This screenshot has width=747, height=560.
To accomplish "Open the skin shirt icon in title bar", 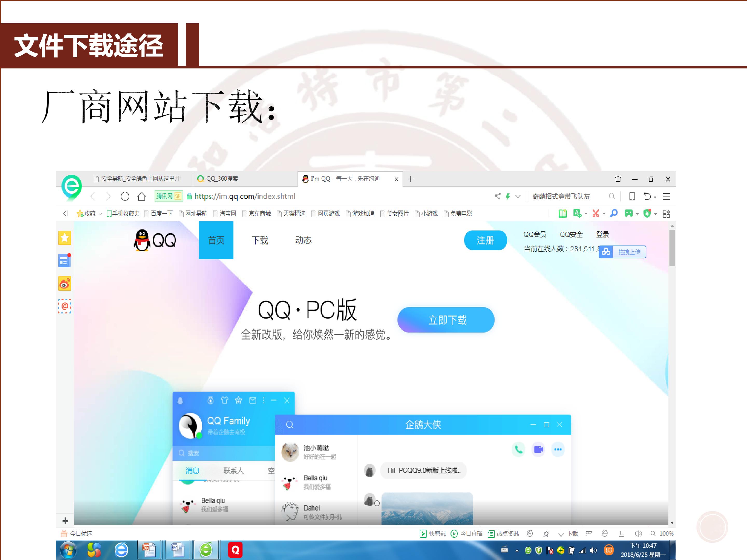I will tap(618, 179).
